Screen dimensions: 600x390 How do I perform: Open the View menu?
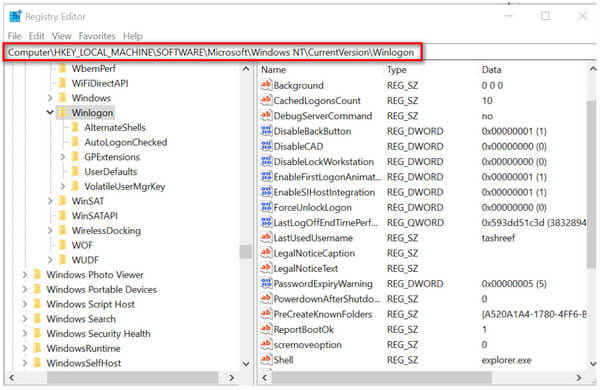[62, 36]
